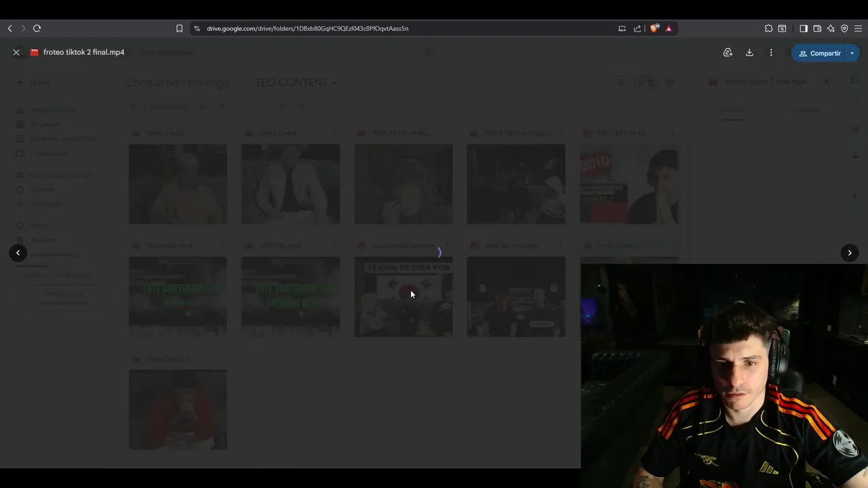Open the Leo AI sparkle icon
Screen dimensions: 868x488
click(x=831, y=28)
